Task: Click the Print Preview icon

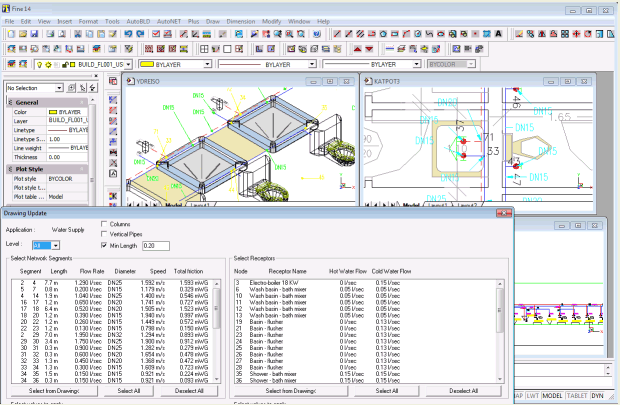Action: [x=60, y=33]
